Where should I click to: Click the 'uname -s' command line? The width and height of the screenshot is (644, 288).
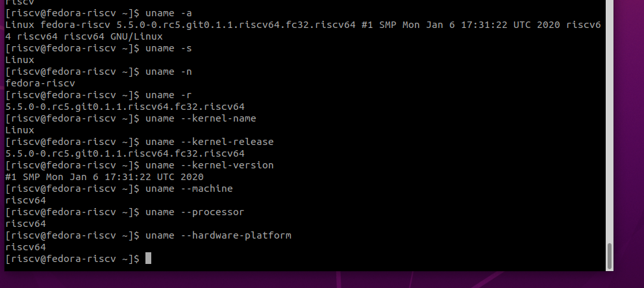pos(167,48)
